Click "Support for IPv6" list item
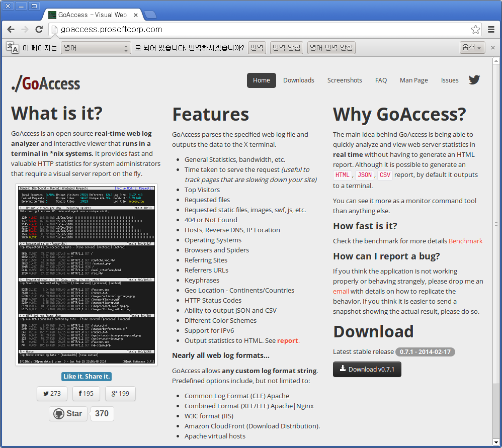 [x=209, y=330]
